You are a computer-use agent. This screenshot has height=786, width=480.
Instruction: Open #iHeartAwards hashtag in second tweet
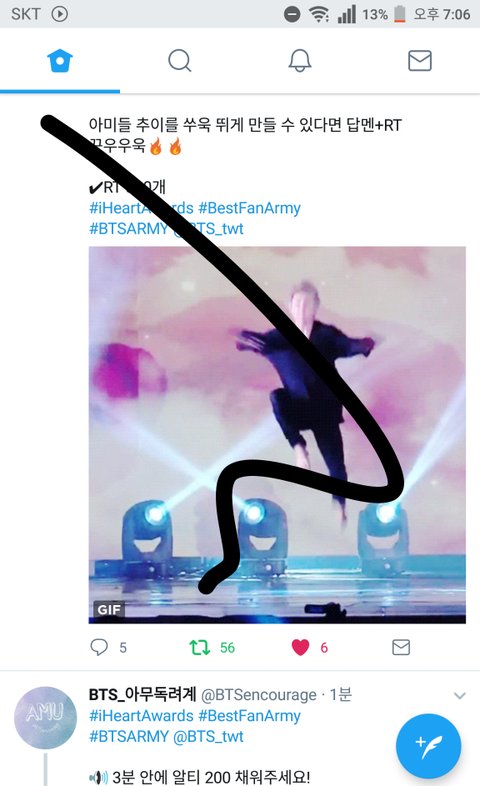click(x=141, y=715)
